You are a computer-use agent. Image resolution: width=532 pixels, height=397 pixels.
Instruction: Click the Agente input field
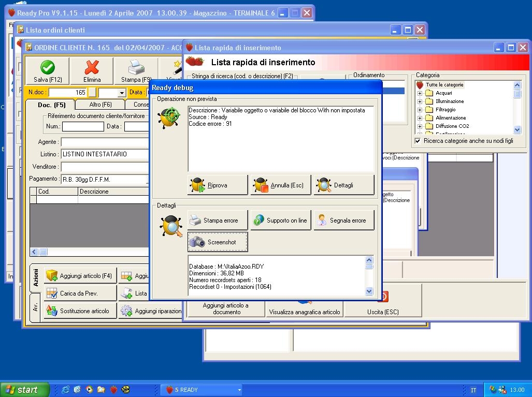[105, 142]
